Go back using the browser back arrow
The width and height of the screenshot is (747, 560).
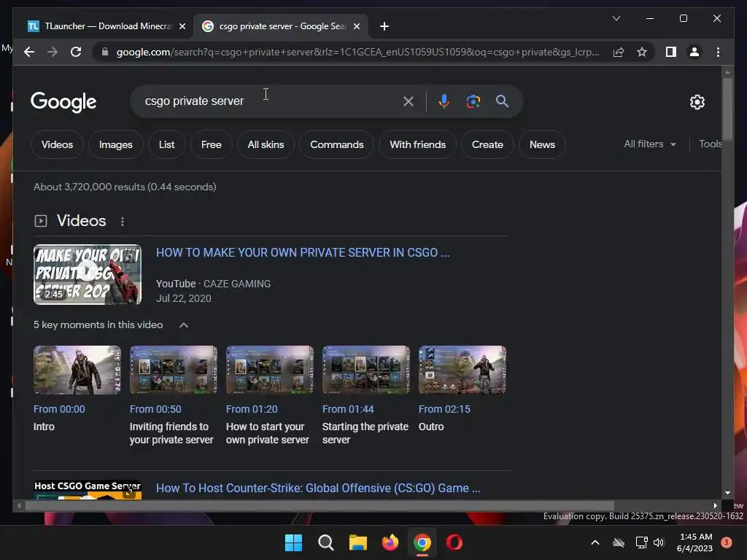click(x=29, y=52)
